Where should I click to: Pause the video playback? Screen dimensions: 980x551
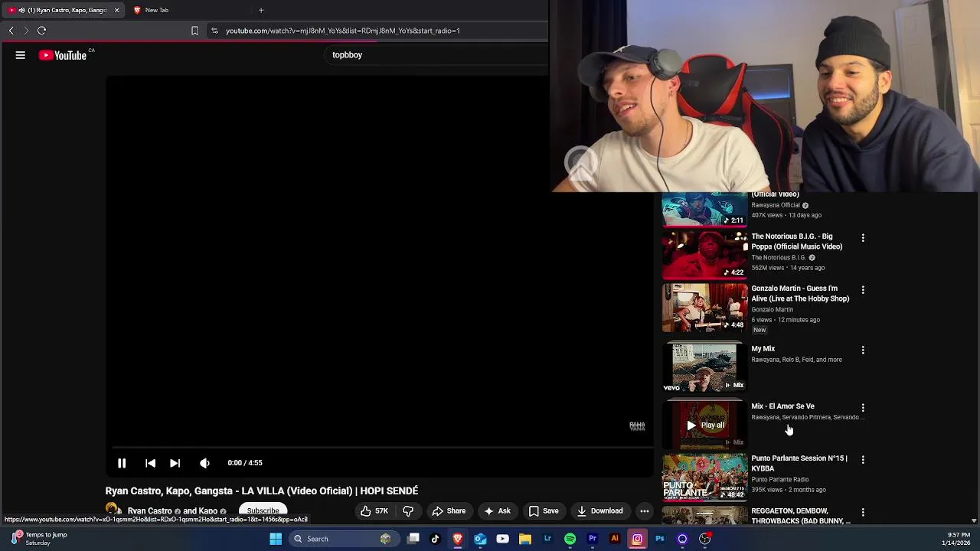(x=122, y=463)
